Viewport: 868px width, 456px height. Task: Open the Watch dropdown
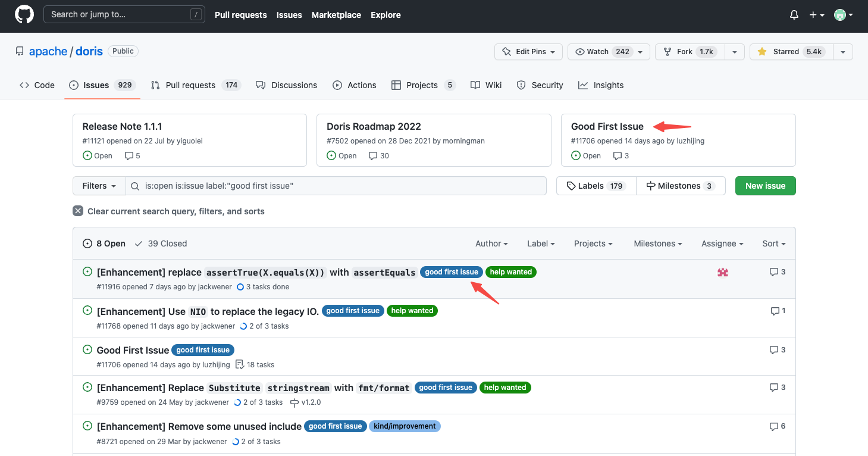tap(609, 52)
